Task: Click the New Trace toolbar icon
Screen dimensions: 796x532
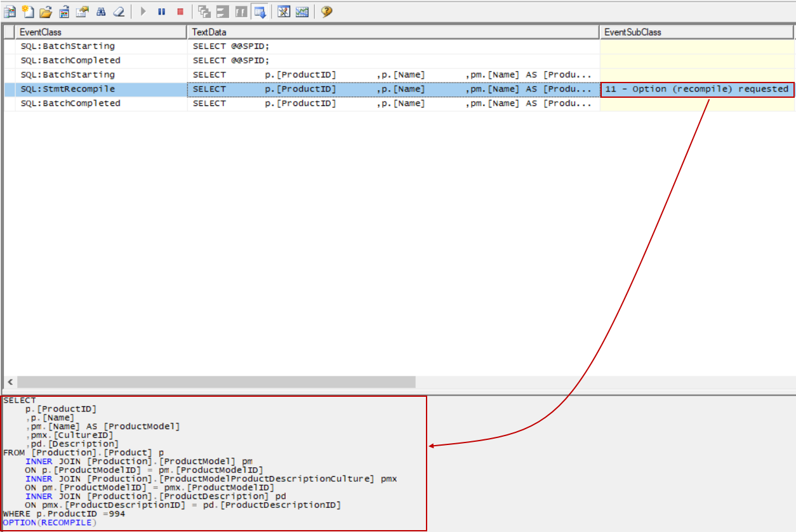Action: (10, 11)
